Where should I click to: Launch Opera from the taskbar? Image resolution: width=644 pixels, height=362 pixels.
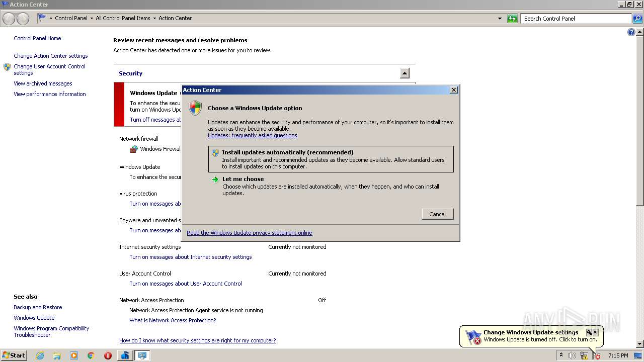[x=108, y=355]
